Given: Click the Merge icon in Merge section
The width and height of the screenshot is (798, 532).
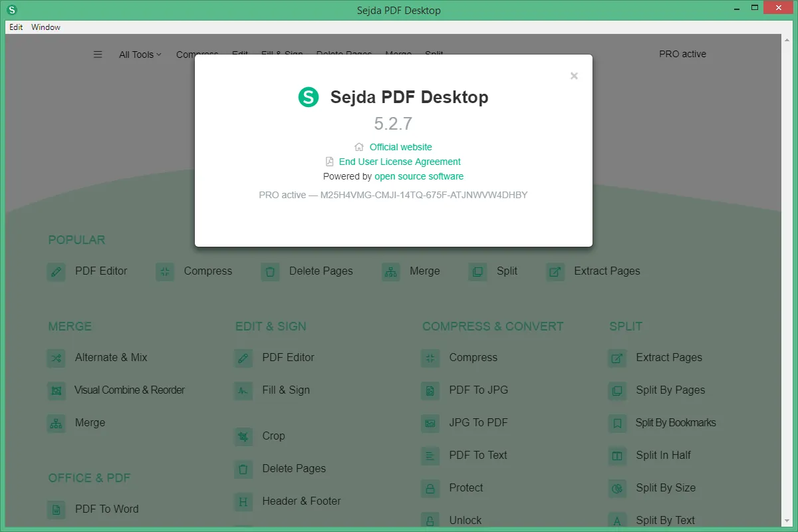Looking at the screenshot, I should [x=57, y=423].
